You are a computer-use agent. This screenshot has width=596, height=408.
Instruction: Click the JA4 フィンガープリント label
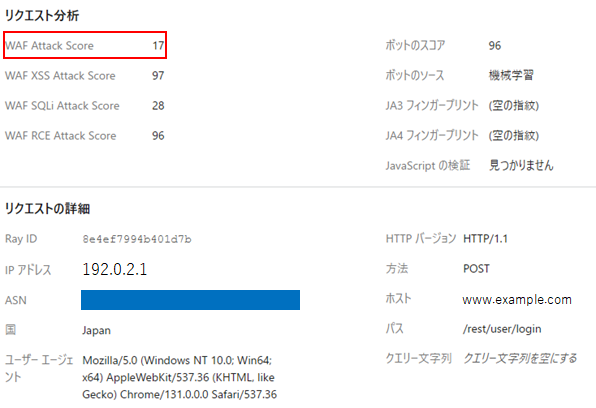(432, 135)
